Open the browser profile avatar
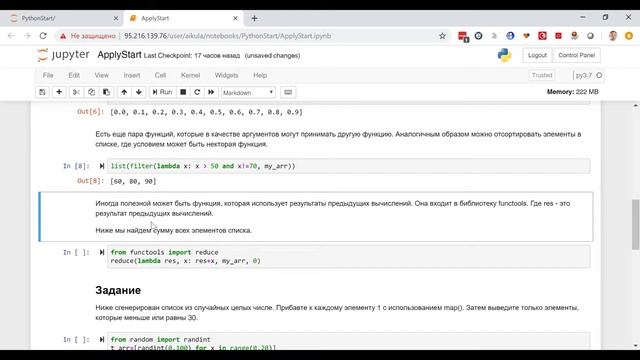This screenshot has height=360, width=640. coord(613,36)
